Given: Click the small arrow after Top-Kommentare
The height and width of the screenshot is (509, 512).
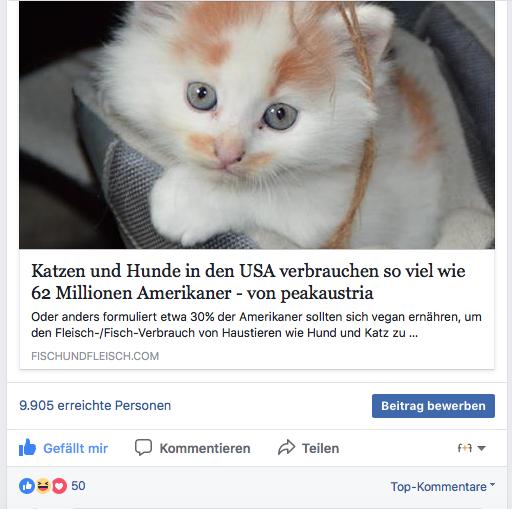Looking at the screenshot, I should point(493,485).
